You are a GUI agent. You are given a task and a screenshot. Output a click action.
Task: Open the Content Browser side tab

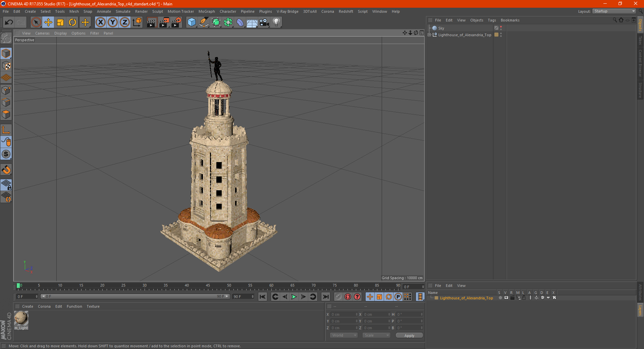(640, 63)
